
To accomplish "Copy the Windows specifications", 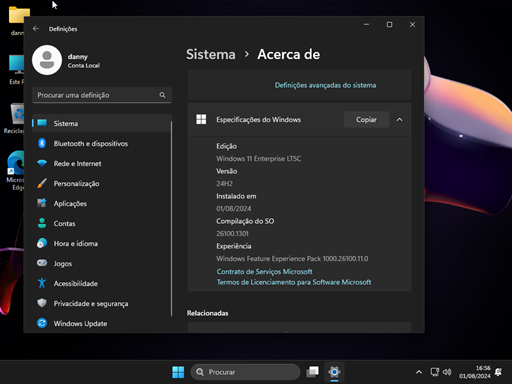I will click(366, 120).
